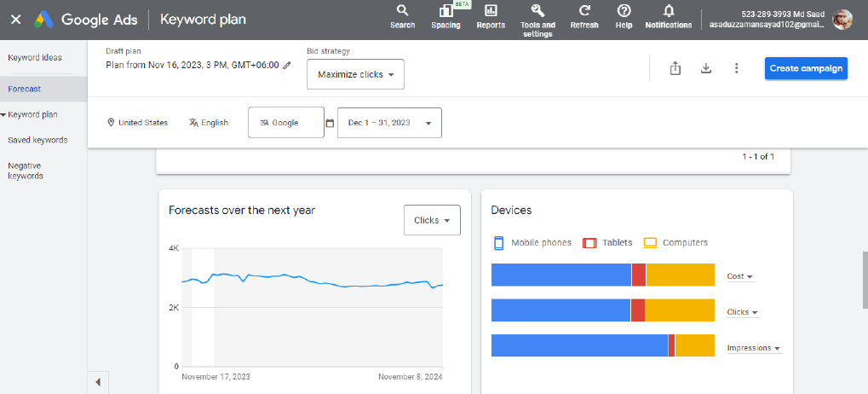Click the plan name text
This screenshot has height=394, width=868.
(x=193, y=65)
